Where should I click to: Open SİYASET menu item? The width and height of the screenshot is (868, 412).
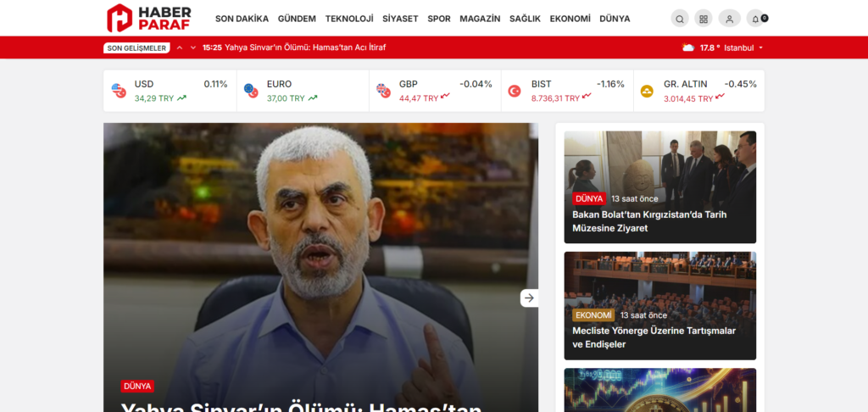coord(400,19)
